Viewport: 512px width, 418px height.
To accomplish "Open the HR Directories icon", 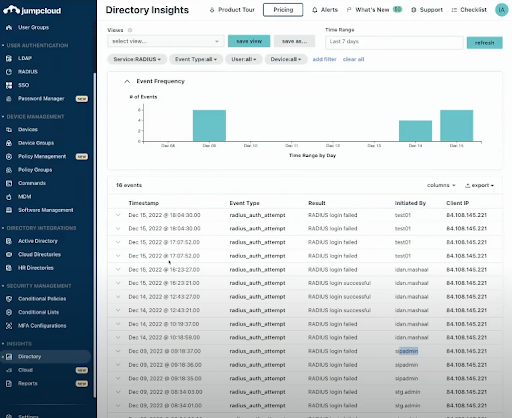I will 9,268.
